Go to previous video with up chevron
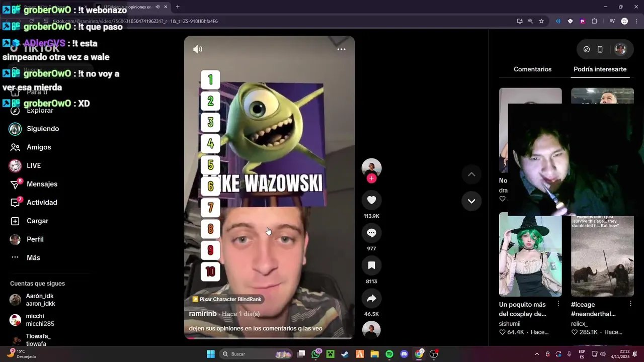Viewport: 644px width, 362px height. pos(471,174)
